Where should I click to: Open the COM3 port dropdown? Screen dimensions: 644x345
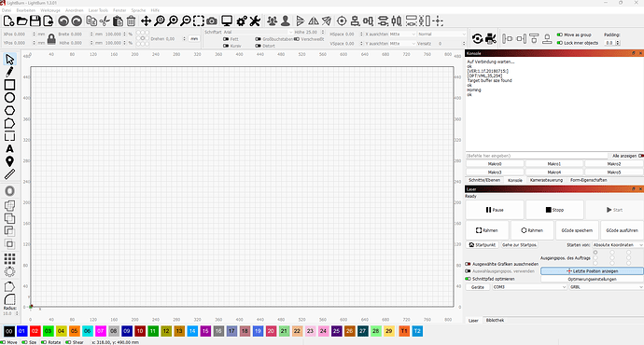[529, 287]
